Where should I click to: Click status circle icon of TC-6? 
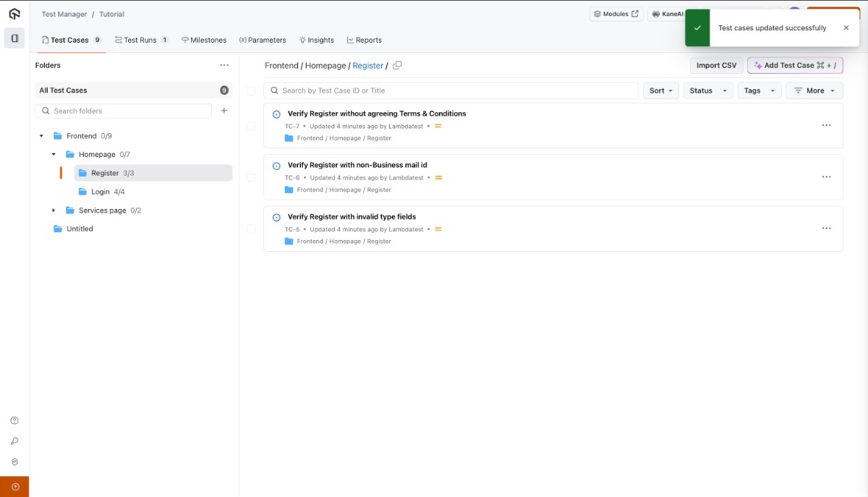pyautogui.click(x=276, y=166)
